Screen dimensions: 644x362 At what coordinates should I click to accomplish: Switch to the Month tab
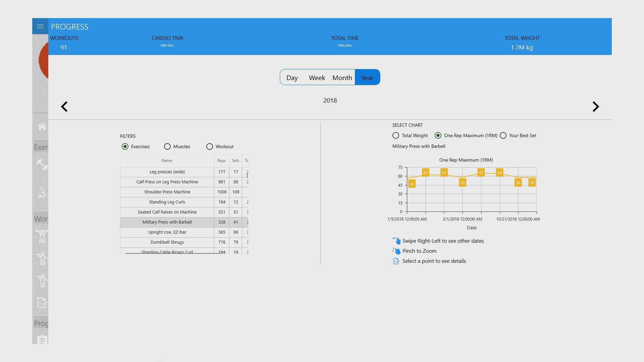pyautogui.click(x=342, y=78)
